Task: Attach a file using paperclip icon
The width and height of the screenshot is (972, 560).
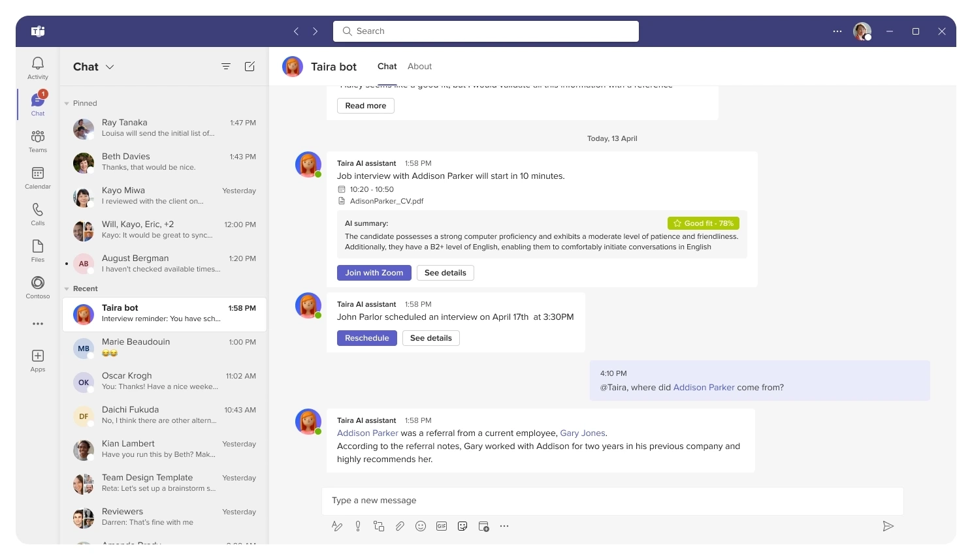Action: tap(400, 526)
